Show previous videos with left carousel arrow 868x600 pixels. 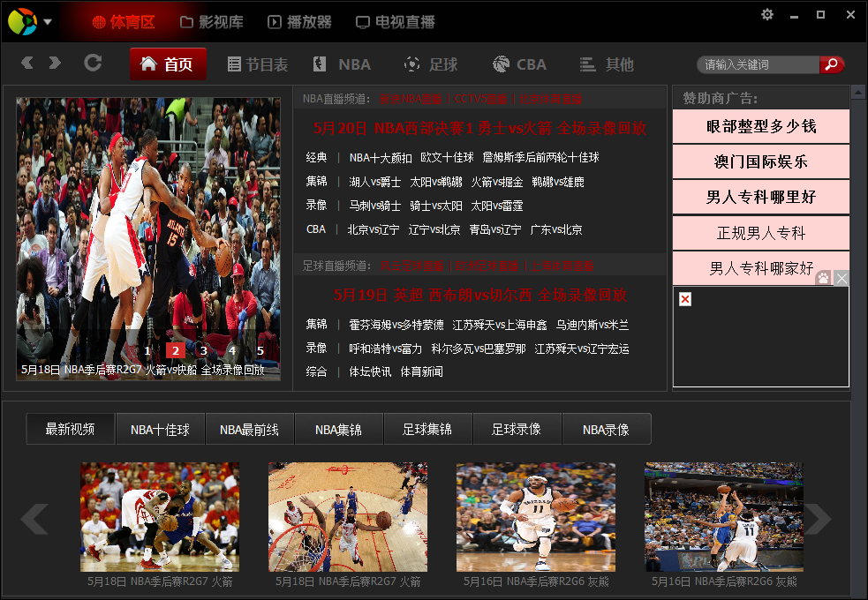click(x=34, y=519)
